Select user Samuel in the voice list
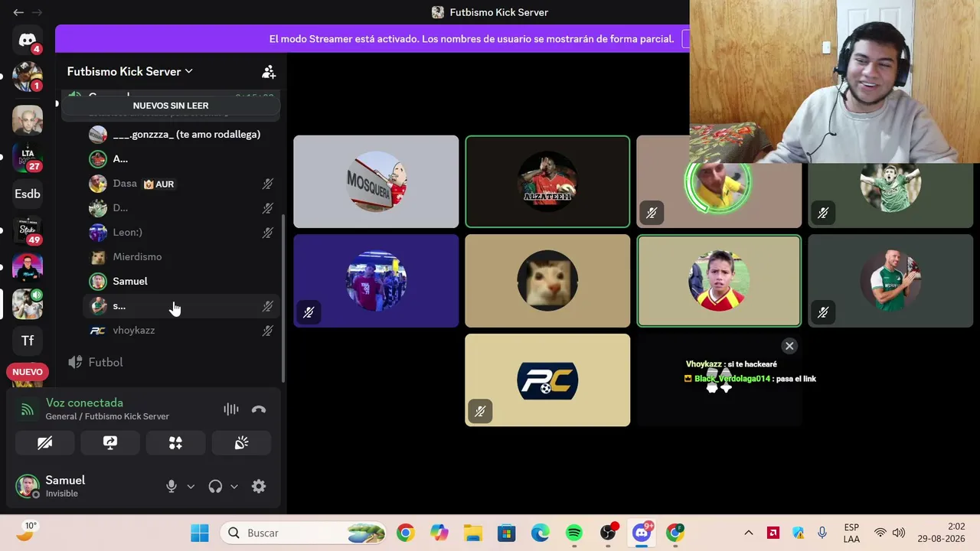The height and width of the screenshot is (551, 980). point(181,281)
